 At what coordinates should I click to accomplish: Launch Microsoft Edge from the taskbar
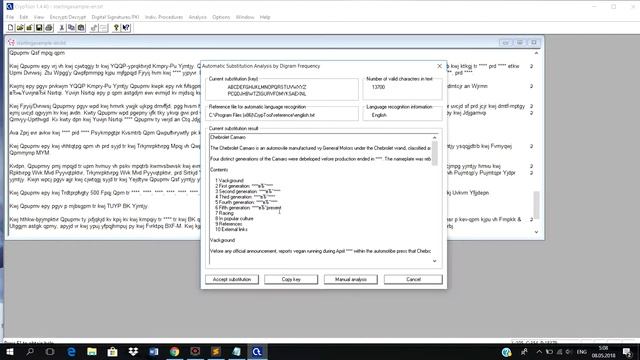[x=71, y=352]
